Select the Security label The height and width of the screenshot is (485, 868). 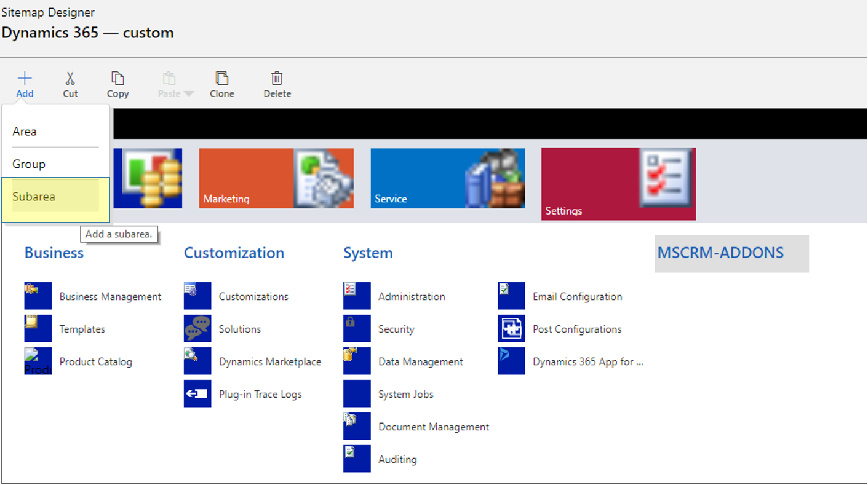[396, 329]
